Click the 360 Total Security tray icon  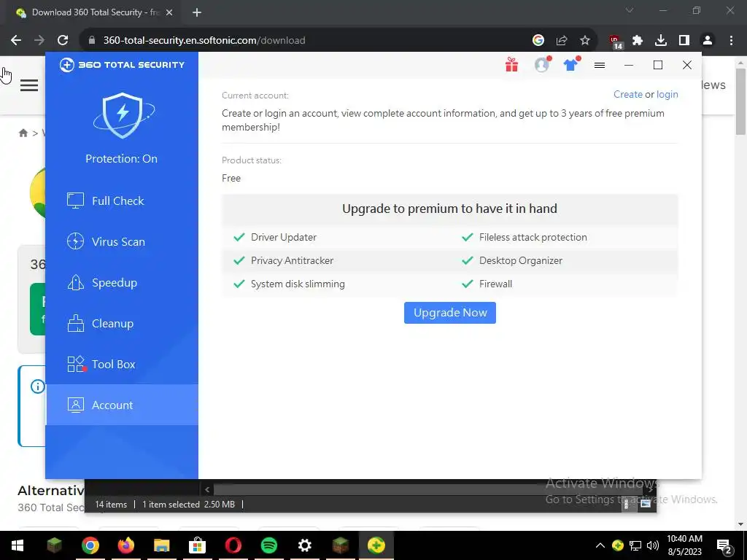[x=618, y=545]
